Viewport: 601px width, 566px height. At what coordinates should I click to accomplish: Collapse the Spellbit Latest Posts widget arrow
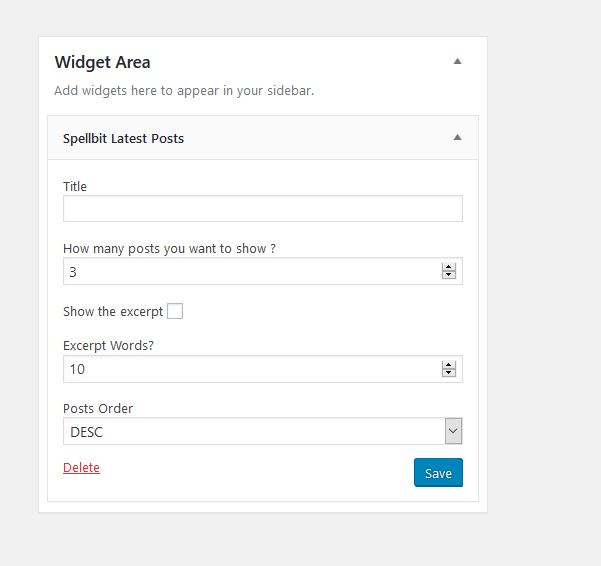[x=457, y=137]
